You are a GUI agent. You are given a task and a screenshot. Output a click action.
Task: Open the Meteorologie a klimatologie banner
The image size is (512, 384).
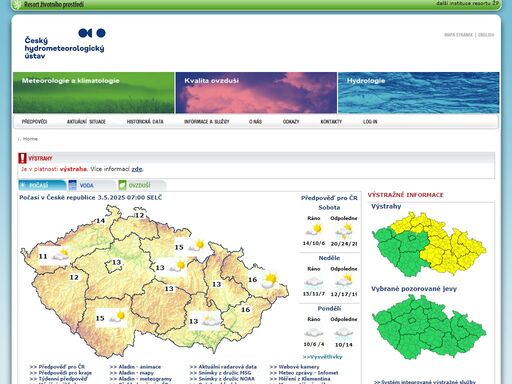coord(94,93)
